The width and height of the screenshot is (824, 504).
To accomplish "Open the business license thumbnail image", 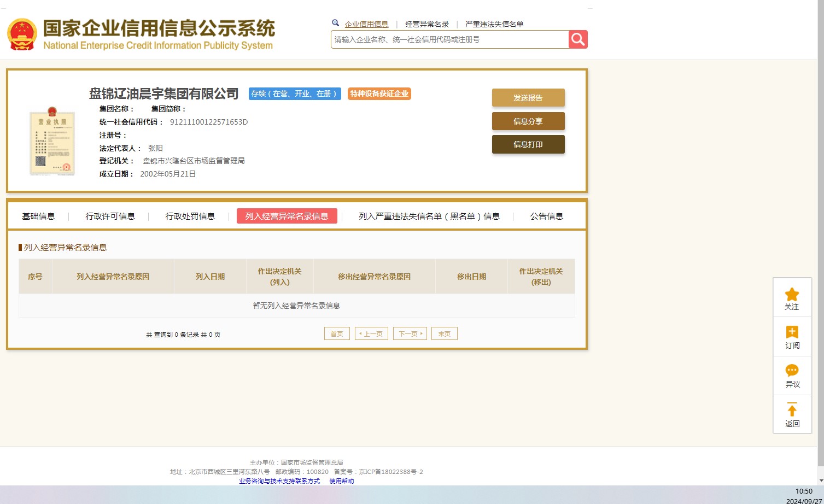I will pos(52,141).
